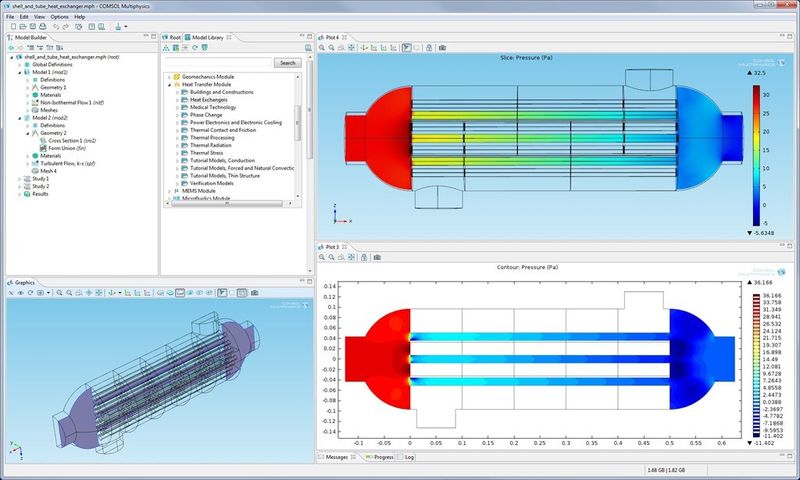This screenshot has width=800, height=480.
Task: Click Zoom Out icon in Plot 4 toolbar
Action: pyautogui.click(x=332, y=47)
